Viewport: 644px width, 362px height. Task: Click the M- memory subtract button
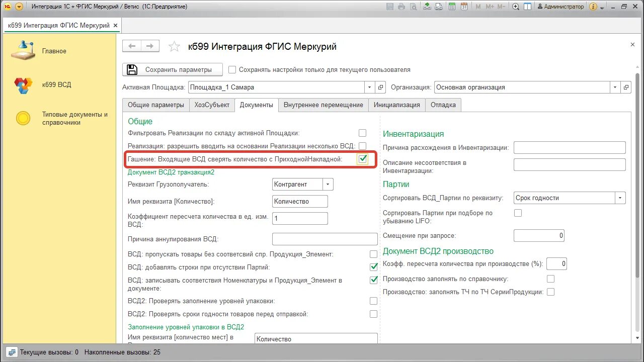coord(501,7)
